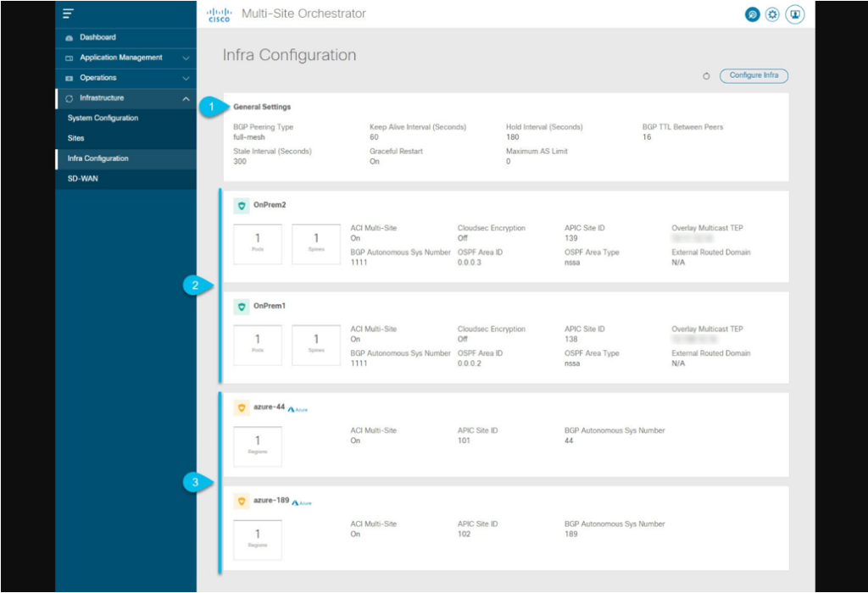868x593 pixels.
Task: Click OSPF Area ID value 0.0.0.2
Action: (470, 364)
